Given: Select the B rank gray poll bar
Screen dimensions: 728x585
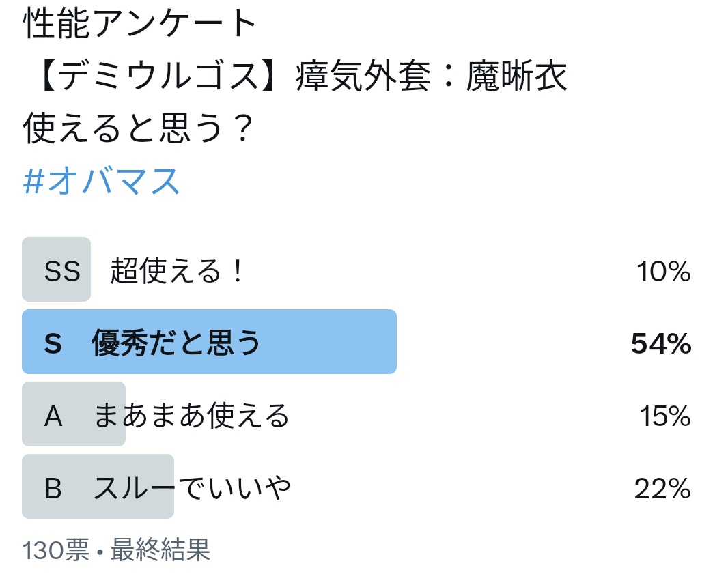Looking at the screenshot, I should click(x=98, y=486).
